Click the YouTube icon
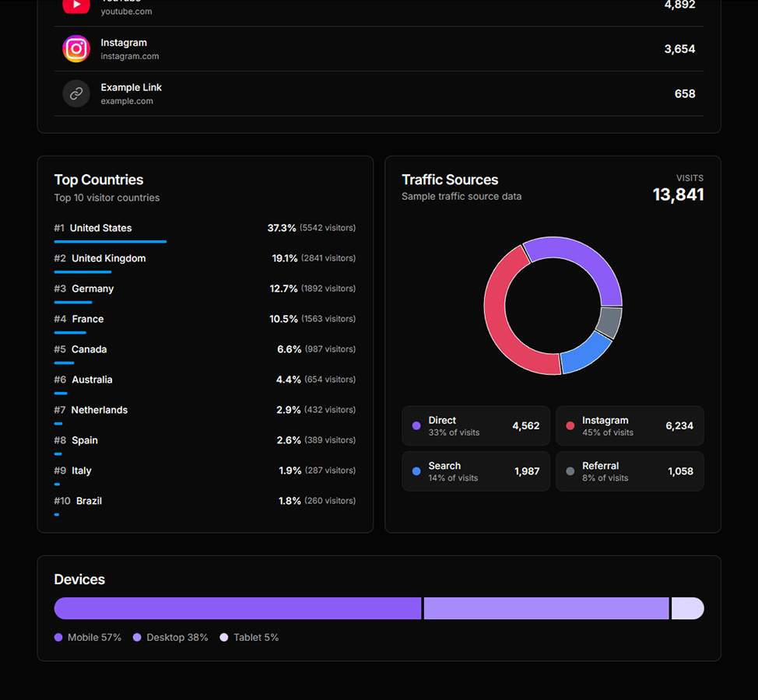This screenshot has width=758, height=700. [75, 6]
